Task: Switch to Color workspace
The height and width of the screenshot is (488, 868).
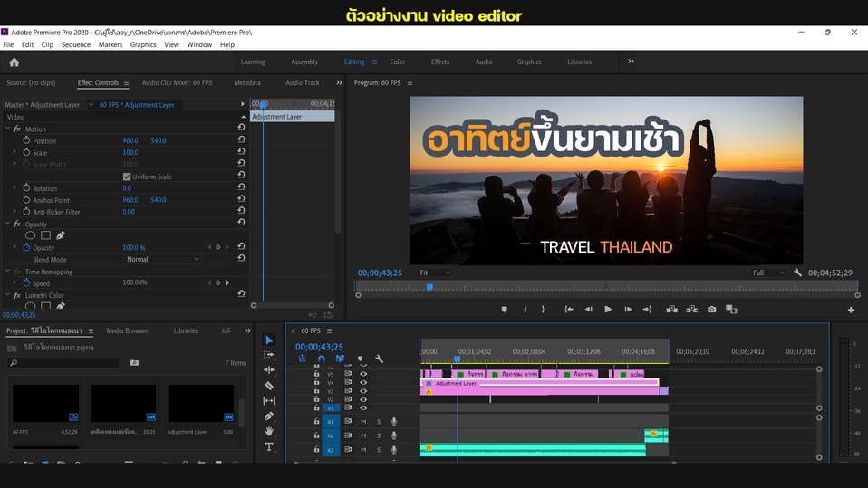Action: point(398,62)
